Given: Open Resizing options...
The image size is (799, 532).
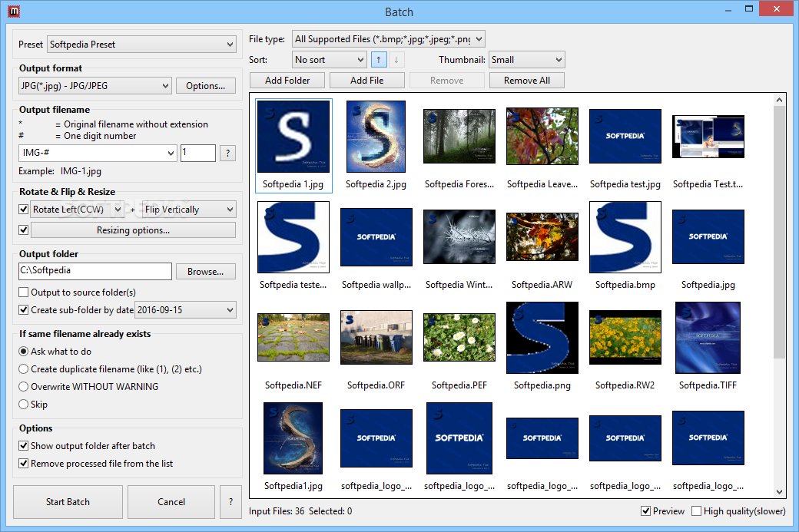Looking at the screenshot, I should pos(134,230).
